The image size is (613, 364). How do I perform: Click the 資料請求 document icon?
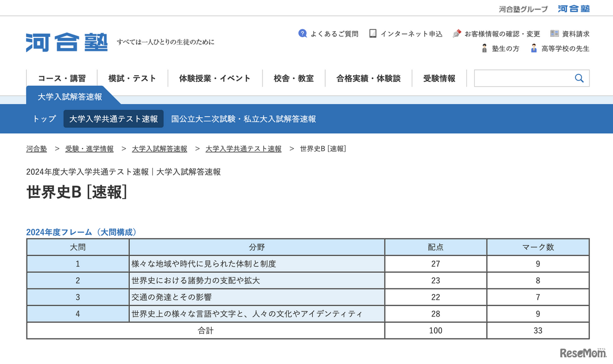point(555,33)
